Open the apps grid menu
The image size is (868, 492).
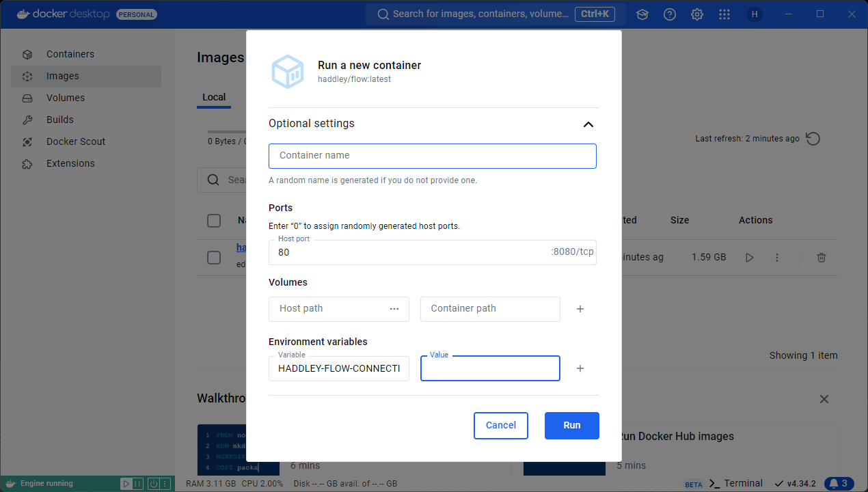[x=724, y=14]
